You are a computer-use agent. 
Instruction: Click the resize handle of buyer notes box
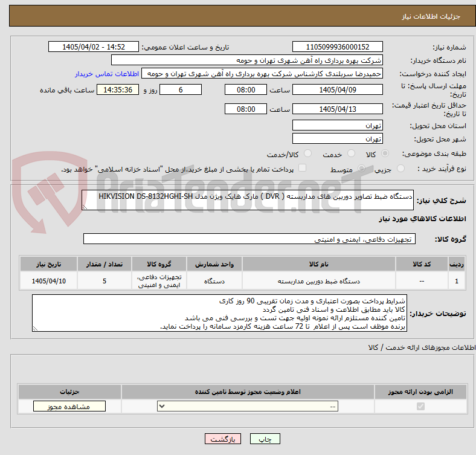pos(35,328)
